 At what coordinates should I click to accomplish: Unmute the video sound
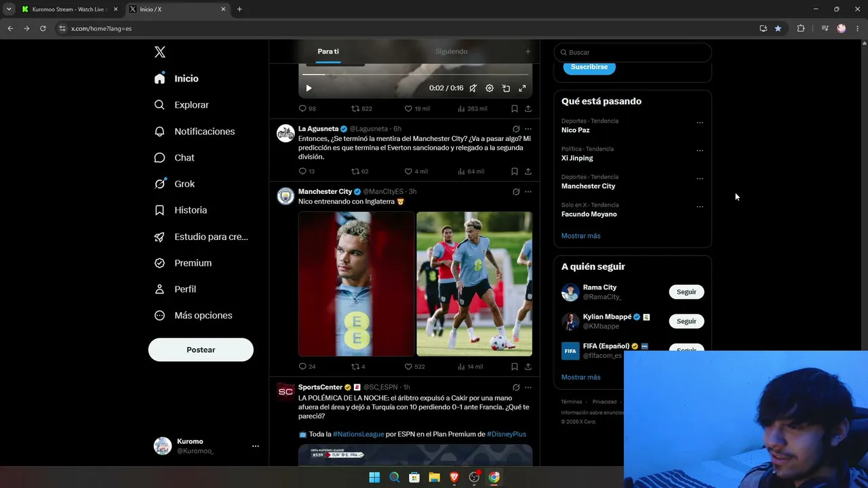click(x=473, y=88)
